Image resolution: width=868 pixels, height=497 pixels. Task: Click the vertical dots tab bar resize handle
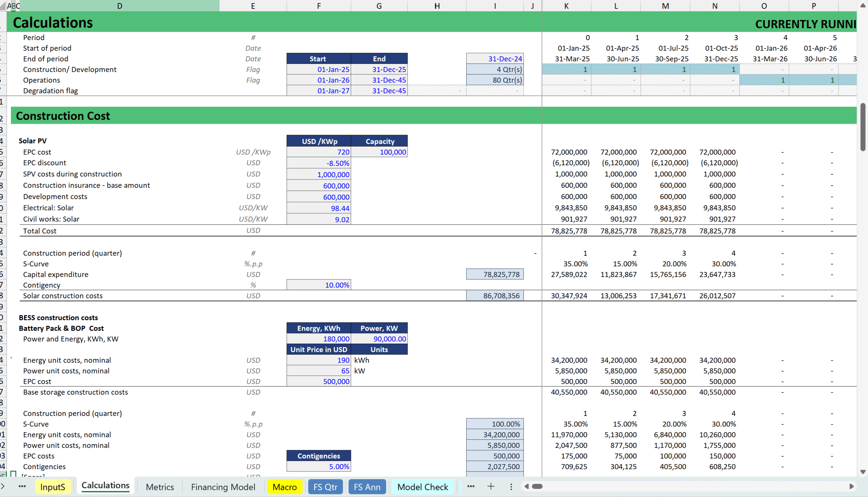tap(511, 486)
